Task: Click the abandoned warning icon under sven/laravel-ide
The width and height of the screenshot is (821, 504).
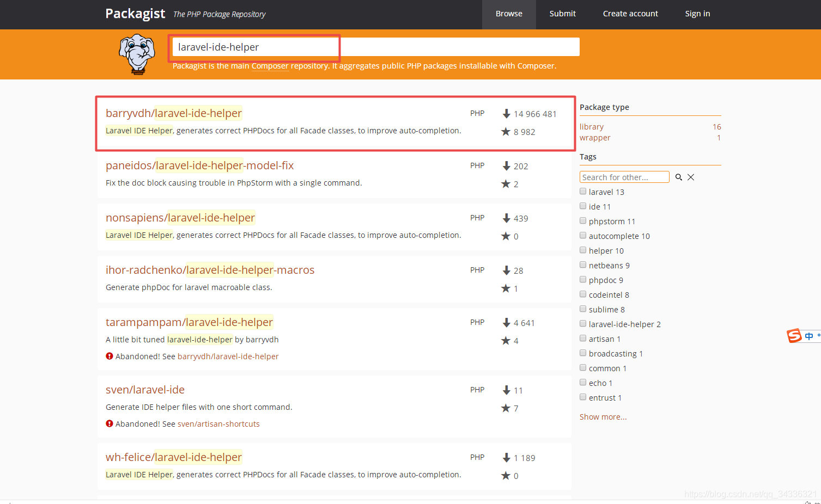Action: 109,423
